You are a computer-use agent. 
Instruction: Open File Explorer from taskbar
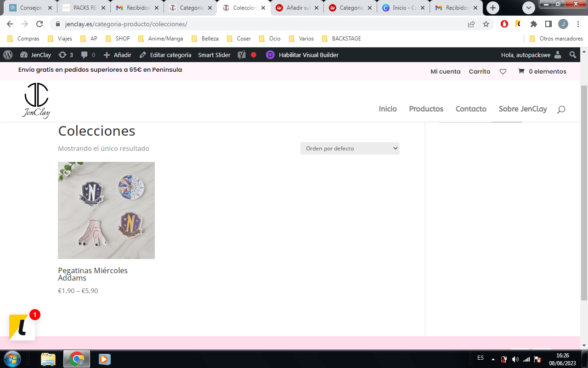pos(48,359)
